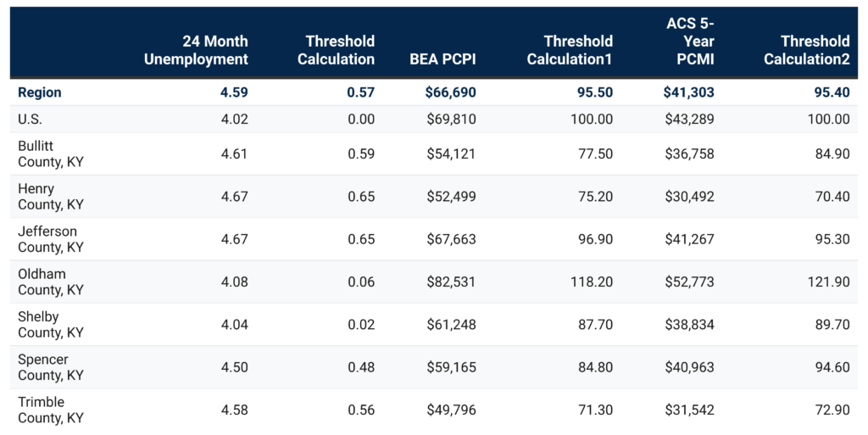868x435 pixels.
Task: Click the $82,531 BEA PCPI cell
Action: [x=450, y=282]
